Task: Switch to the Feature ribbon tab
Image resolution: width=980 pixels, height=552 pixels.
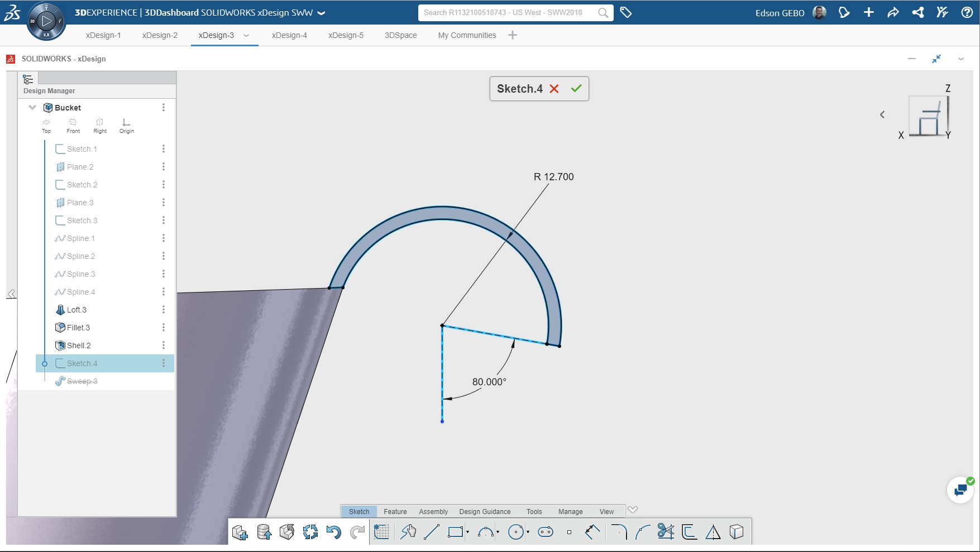Action: (395, 511)
